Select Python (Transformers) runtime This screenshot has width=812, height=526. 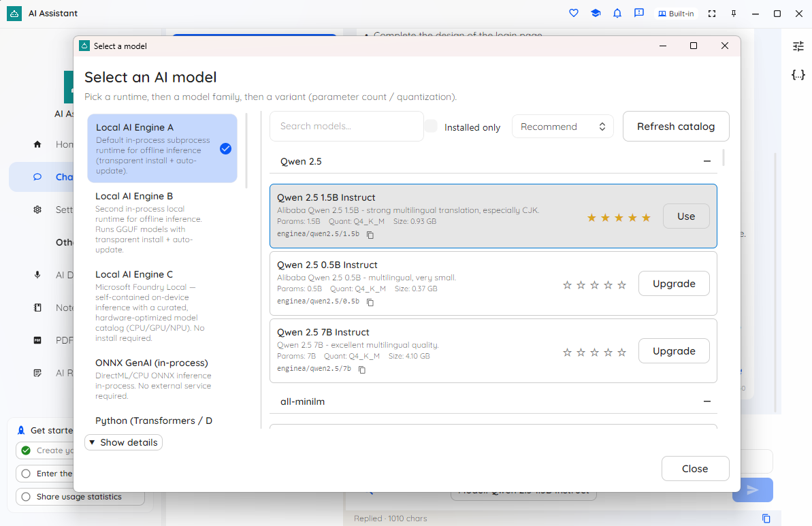click(x=162, y=421)
